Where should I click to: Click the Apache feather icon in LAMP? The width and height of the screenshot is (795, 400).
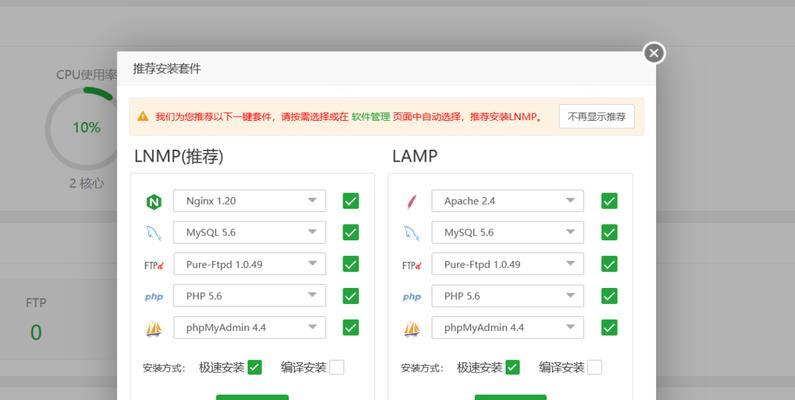tap(411, 202)
